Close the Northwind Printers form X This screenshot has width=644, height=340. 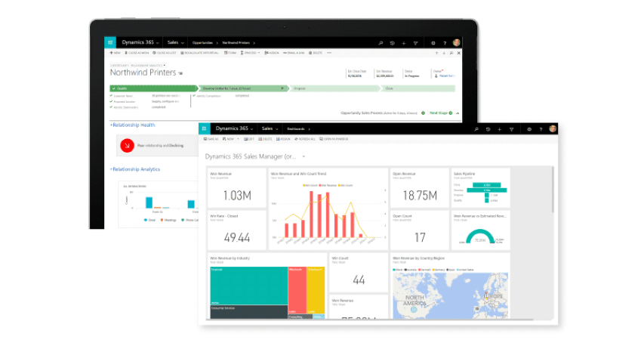pyautogui.click(x=459, y=53)
